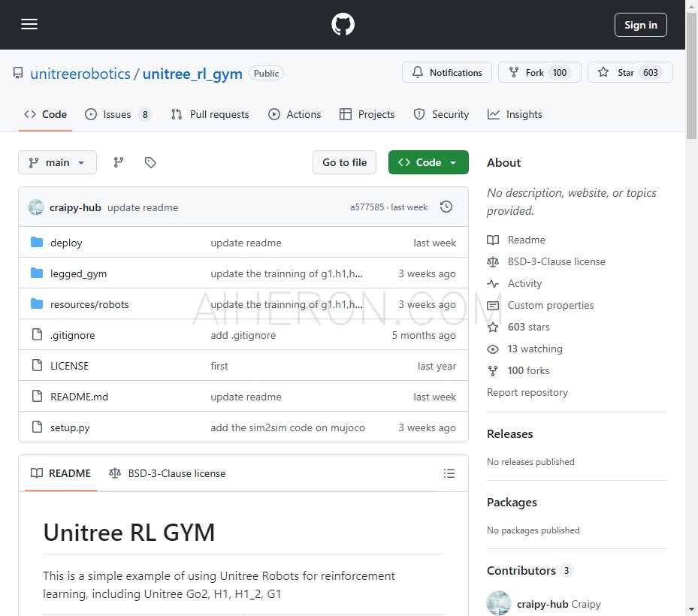
Task: Expand the green Code dropdown
Action: 428,162
